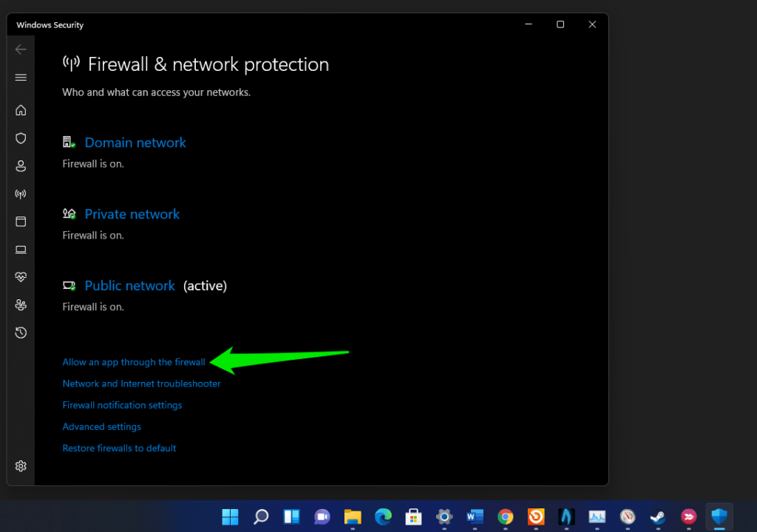Open Windows Security settings gear
Screen dimensions: 757x532
(x=20, y=465)
